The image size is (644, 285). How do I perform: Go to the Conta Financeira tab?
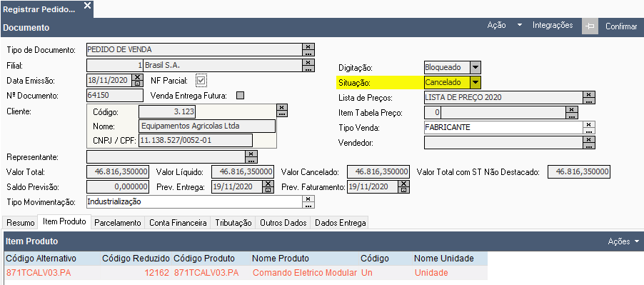point(178,223)
